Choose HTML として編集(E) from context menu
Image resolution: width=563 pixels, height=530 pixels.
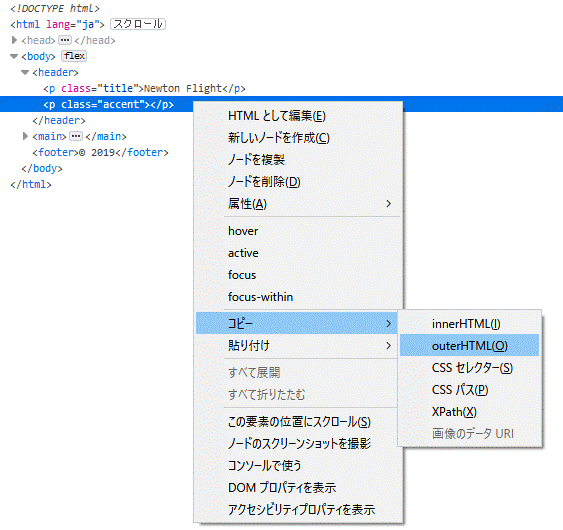pos(298,116)
